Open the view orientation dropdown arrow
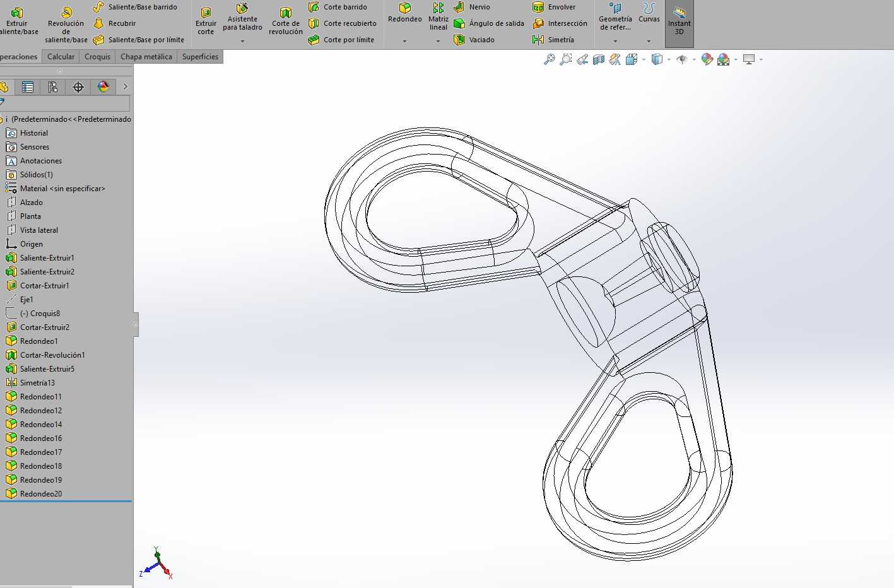The height and width of the screenshot is (588, 894). point(644,60)
